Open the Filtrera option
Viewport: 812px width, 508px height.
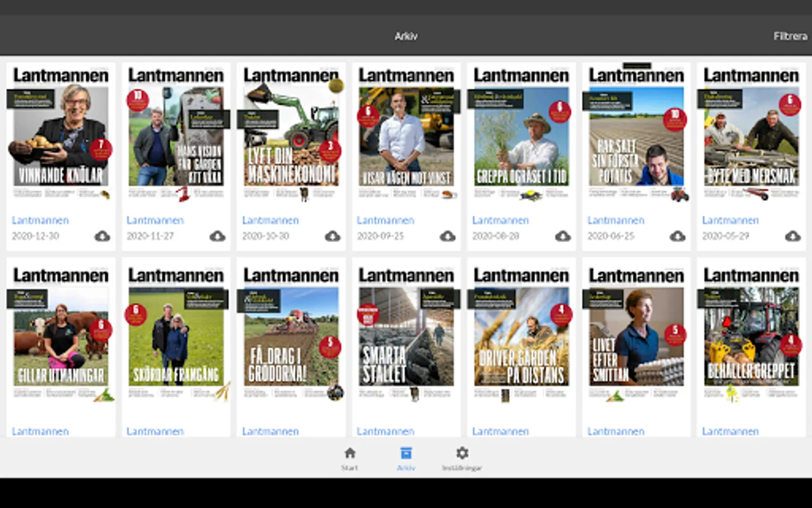click(x=790, y=36)
